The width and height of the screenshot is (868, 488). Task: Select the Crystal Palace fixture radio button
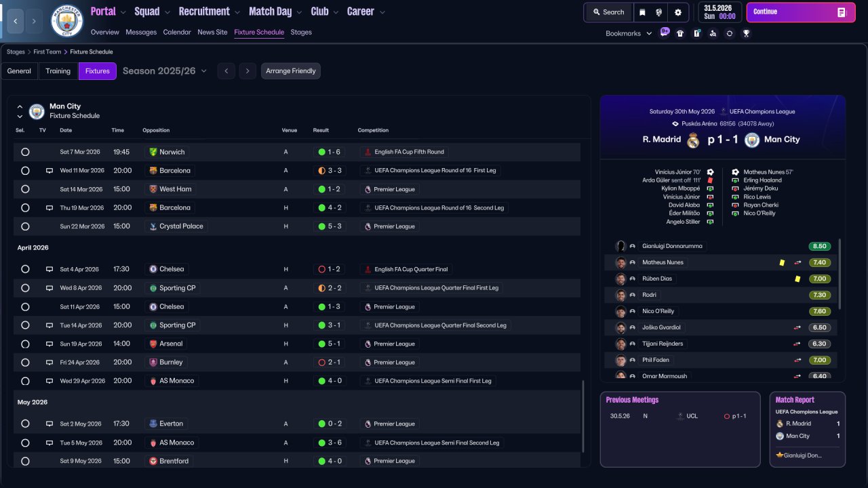[25, 226]
